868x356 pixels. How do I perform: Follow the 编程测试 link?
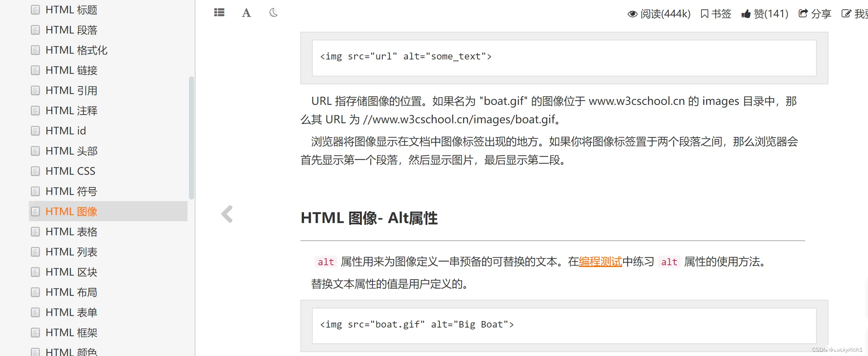coord(600,262)
